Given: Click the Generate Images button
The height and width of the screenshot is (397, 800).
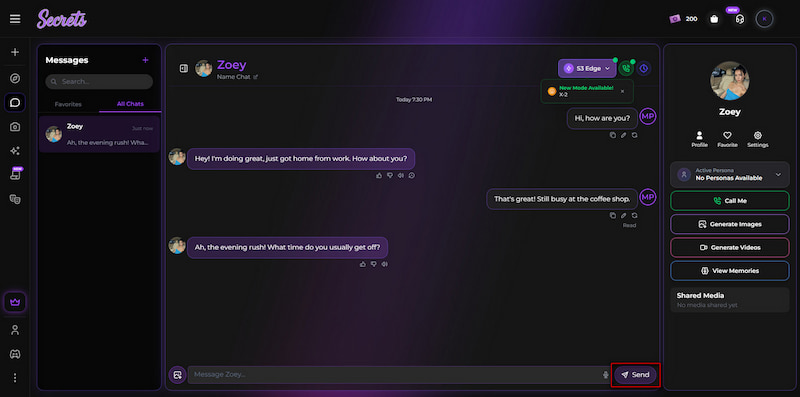Looking at the screenshot, I should [x=730, y=224].
